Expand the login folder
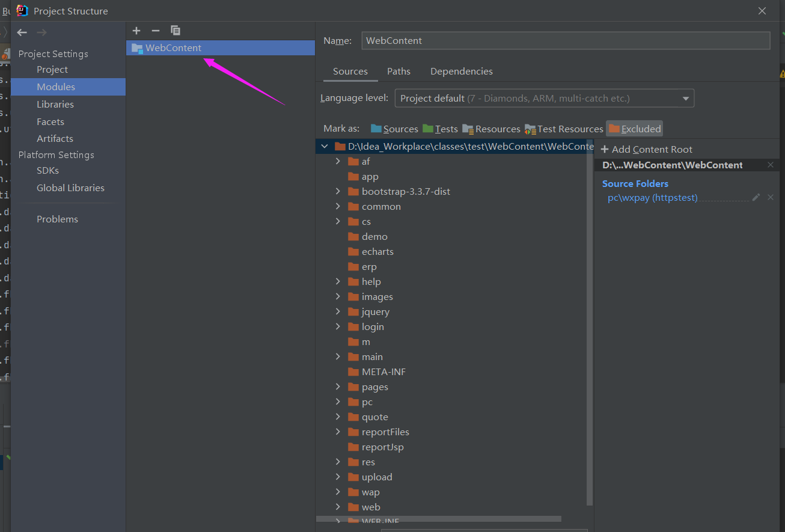 pos(338,326)
